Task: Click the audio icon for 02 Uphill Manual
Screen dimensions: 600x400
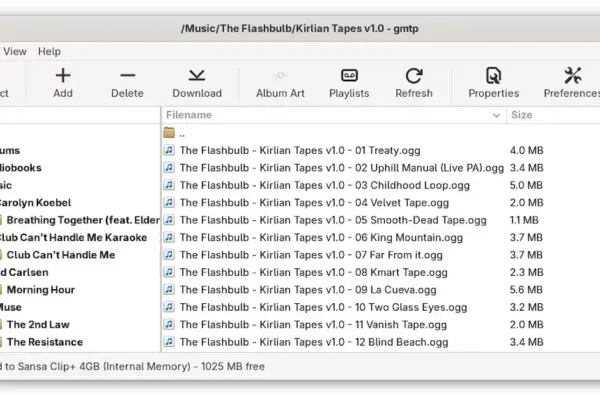Action: [x=169, y=168]
